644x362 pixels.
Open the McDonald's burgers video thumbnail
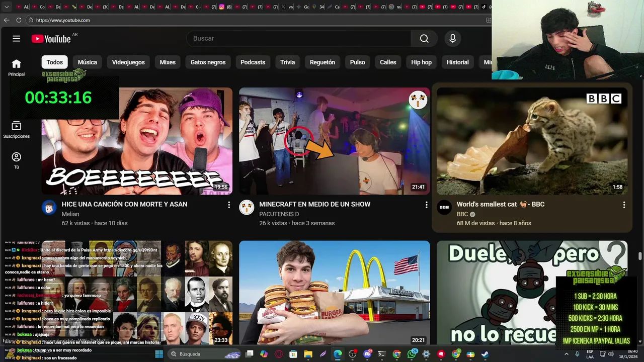335,293
